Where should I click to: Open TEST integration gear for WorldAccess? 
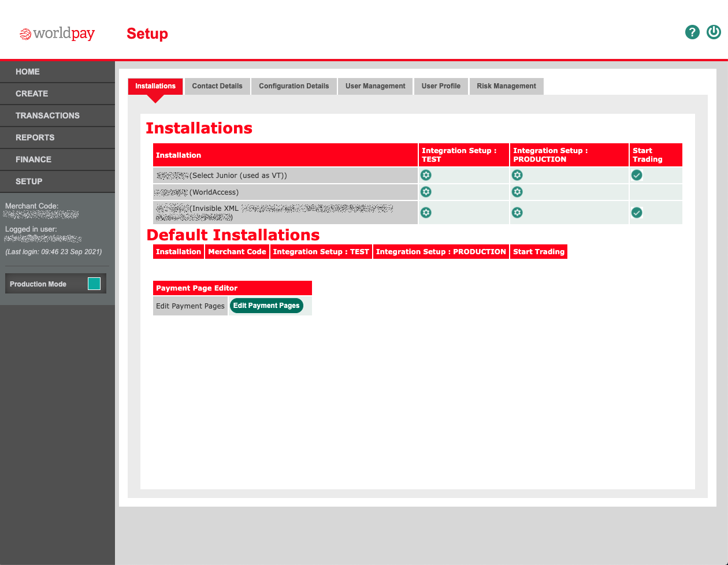[426, 192]
